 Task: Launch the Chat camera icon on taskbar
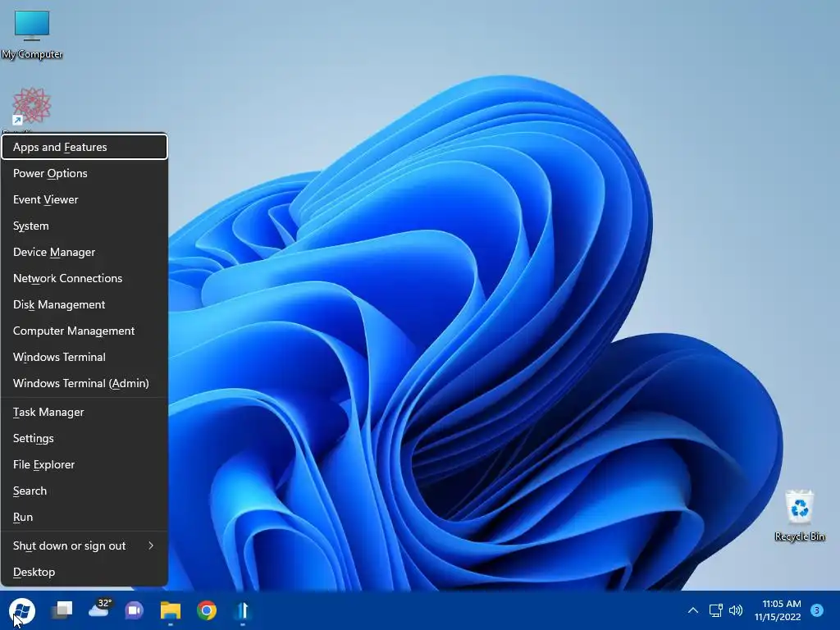135,610
